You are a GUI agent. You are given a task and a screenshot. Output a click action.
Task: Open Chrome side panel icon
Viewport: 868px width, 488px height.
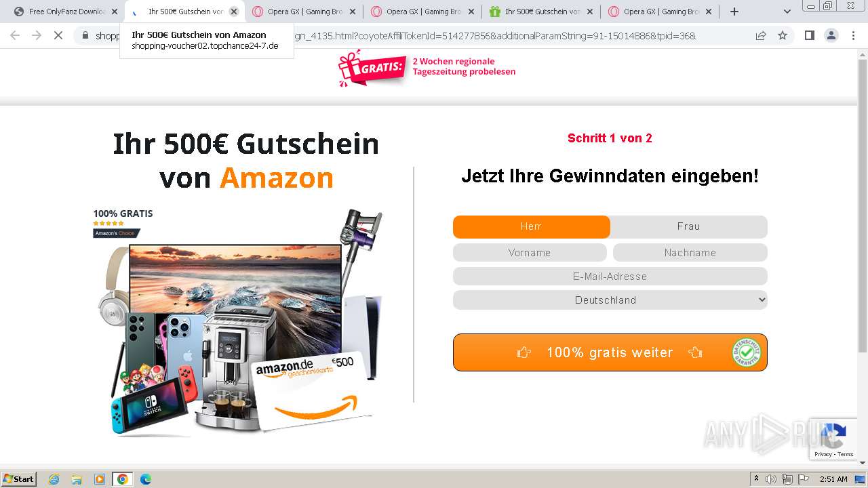[809, 35]
